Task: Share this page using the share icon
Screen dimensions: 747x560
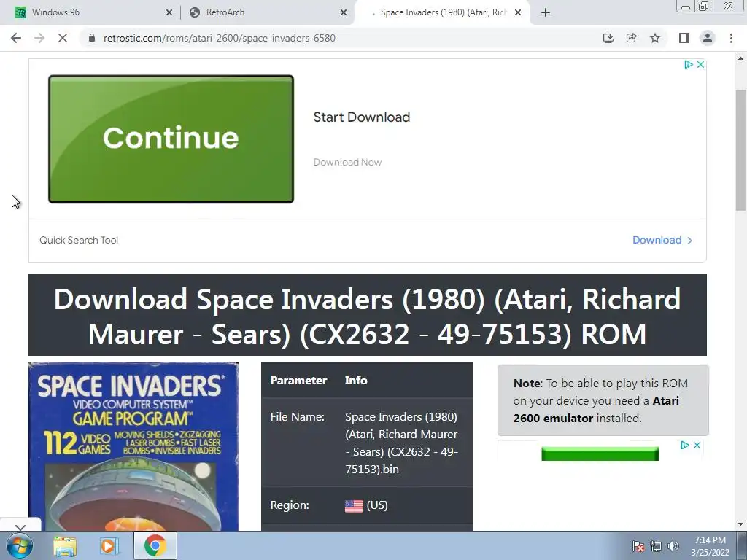Action: [632, 38]
